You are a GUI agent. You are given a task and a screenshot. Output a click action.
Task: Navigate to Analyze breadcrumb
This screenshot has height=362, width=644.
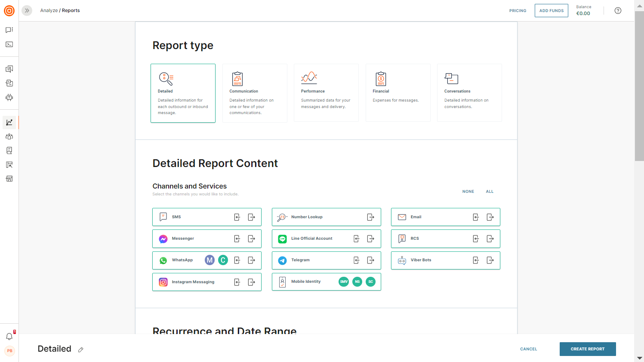49,10
